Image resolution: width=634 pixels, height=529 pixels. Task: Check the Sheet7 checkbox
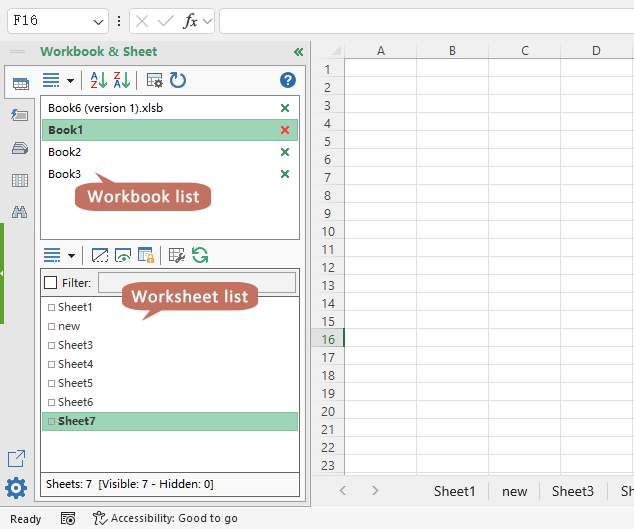coord(51,421)
